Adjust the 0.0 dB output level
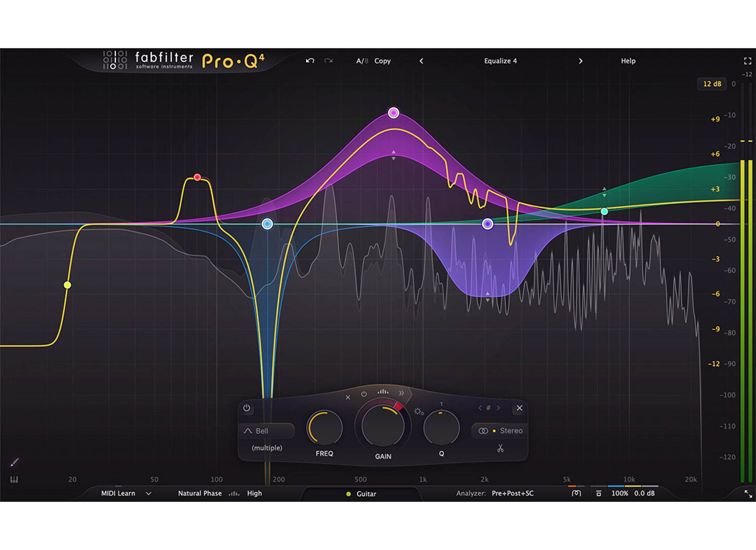Screen dimensions: 756x550 (645, 493)
